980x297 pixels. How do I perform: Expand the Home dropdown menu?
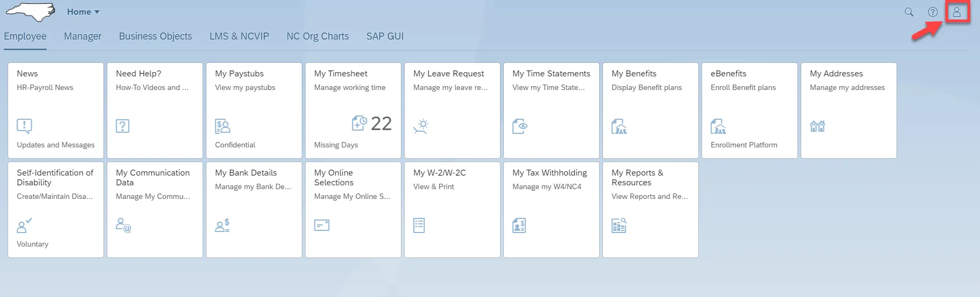pos(83,12)
